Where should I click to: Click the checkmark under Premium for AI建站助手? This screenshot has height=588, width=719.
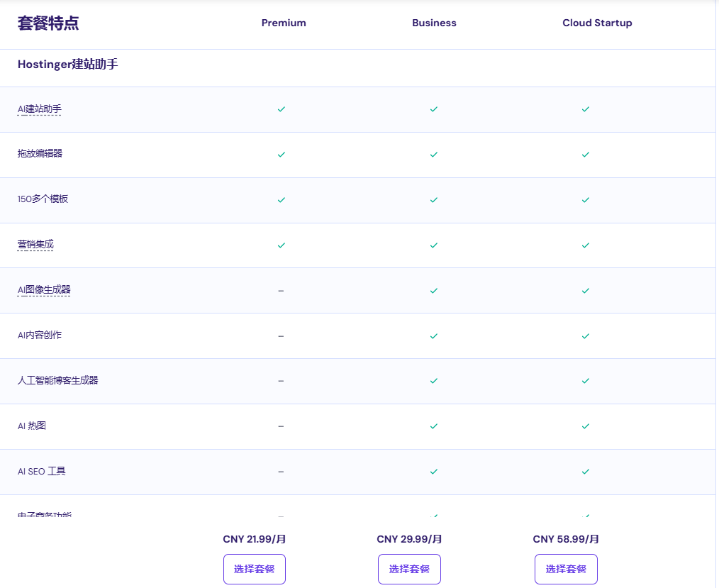pos(282,109)
